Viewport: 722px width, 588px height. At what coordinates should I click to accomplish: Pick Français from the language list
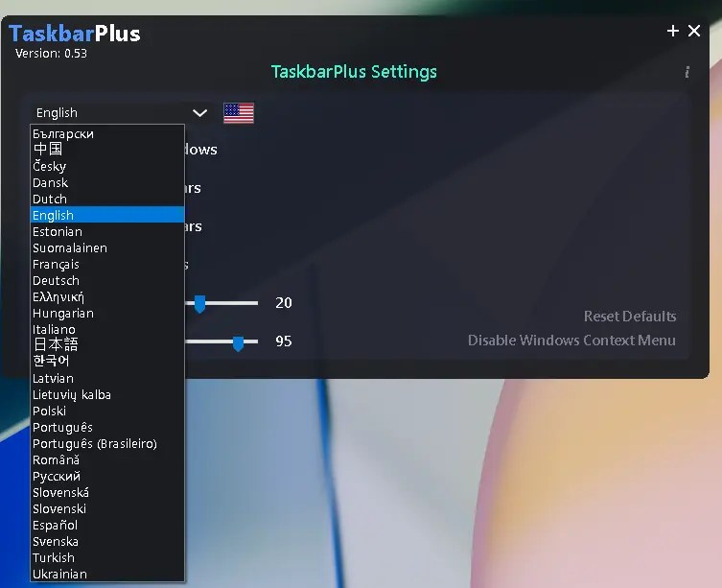[x=107, y=264]
